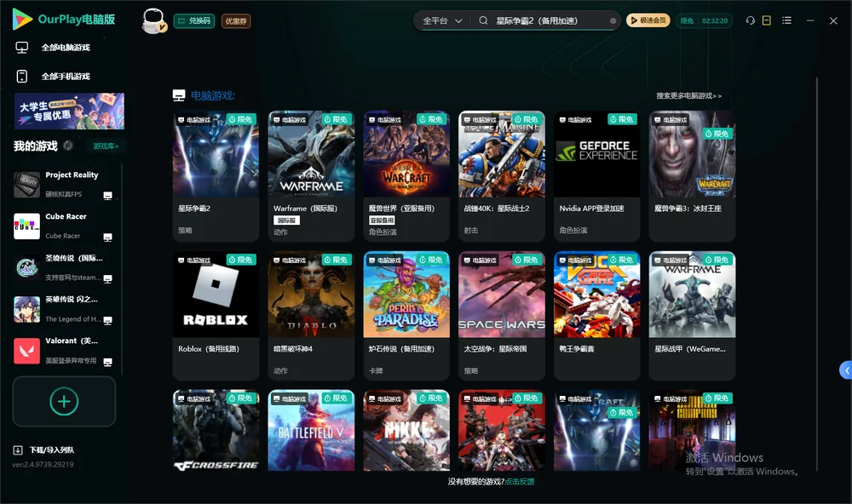The height and width of the screenshot is (504, 852).
Task: Open Nvidia APP登录加速 card
Action: click(596, 176)
